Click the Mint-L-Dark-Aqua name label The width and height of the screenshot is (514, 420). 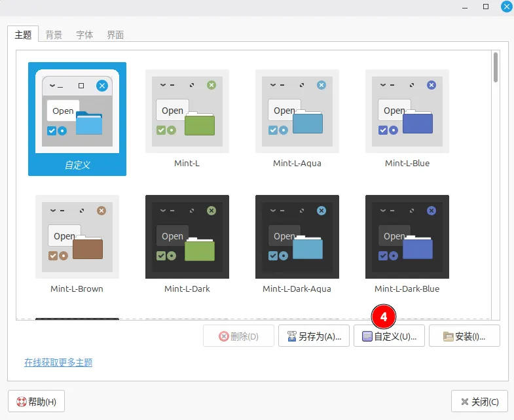click(x=297, y=289)
